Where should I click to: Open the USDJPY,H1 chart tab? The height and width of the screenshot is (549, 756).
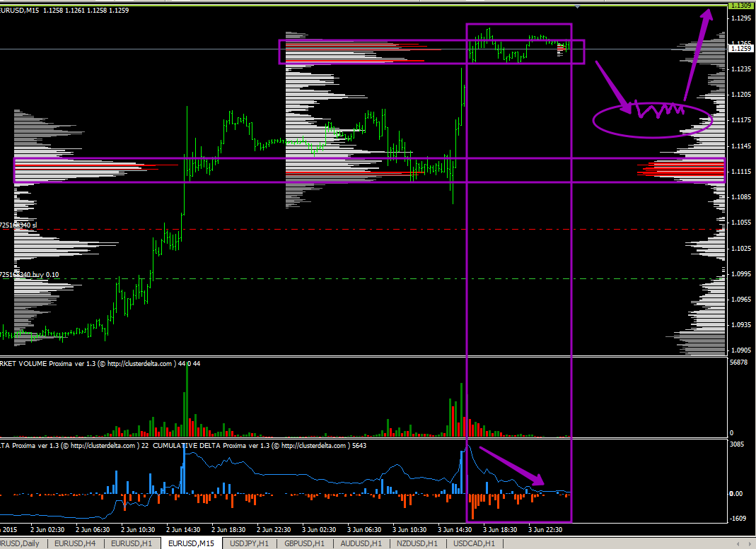click(249, 543)
